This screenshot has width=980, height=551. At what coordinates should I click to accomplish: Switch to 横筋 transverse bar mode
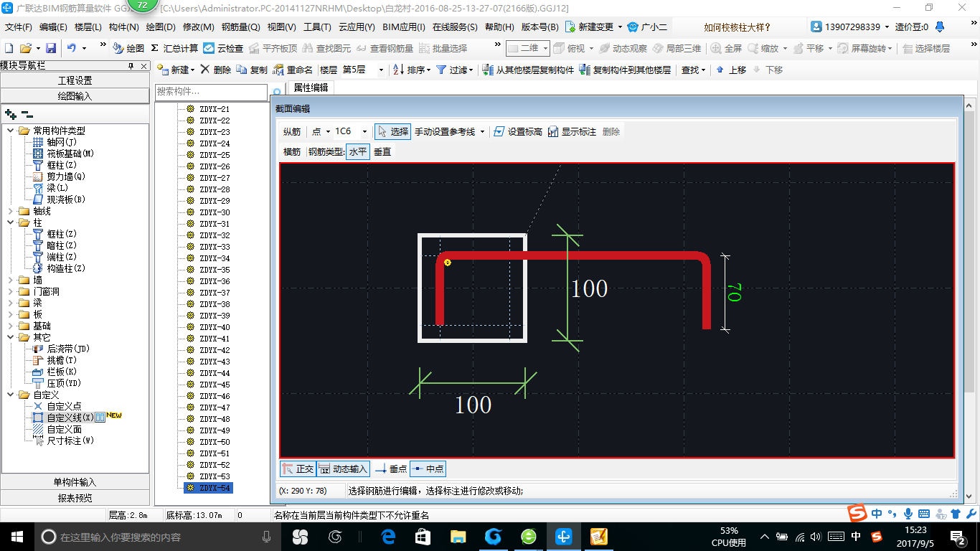pyautogui.click(x=291, y=151)
